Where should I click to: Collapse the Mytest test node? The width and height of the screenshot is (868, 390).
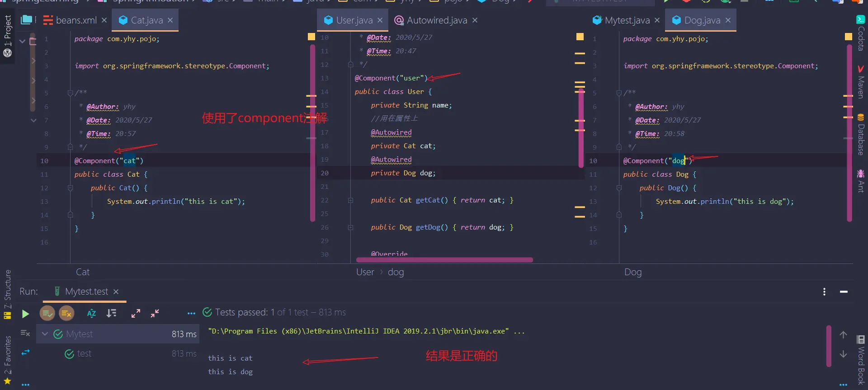45,334
